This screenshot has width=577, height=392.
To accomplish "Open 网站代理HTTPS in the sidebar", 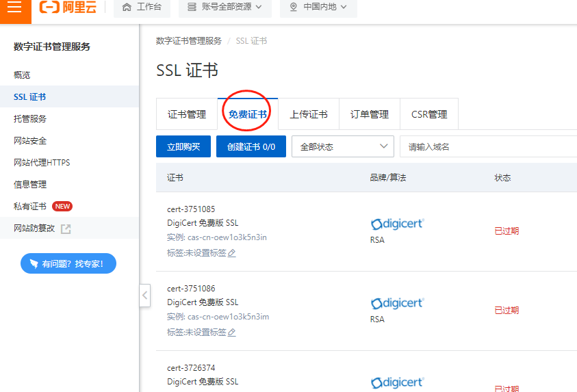I will pyautogui.click(x=42, y=163).
